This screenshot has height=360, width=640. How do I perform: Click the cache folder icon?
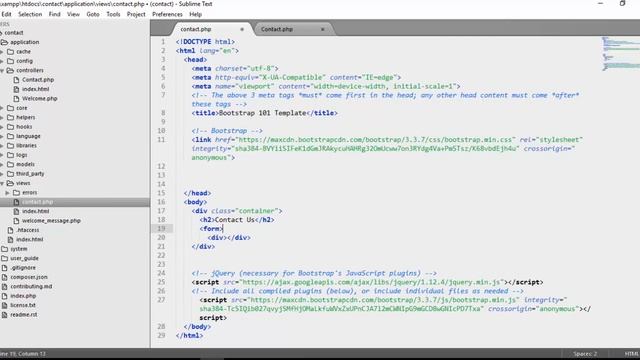(11, 52)
